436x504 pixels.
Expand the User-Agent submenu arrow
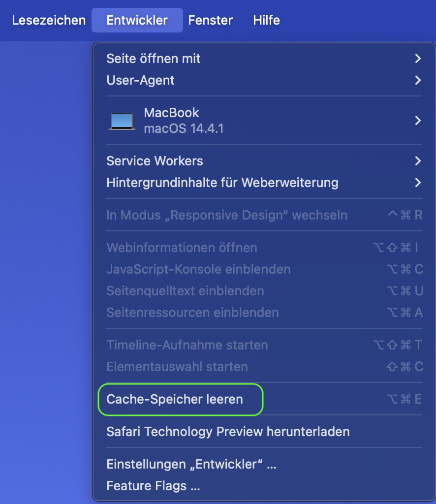tap(418, 80)
